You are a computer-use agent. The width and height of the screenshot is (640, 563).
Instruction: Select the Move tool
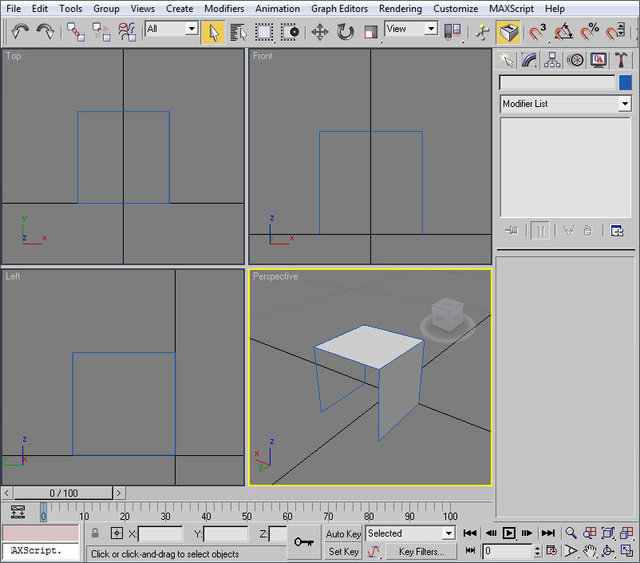coord(320,32)
